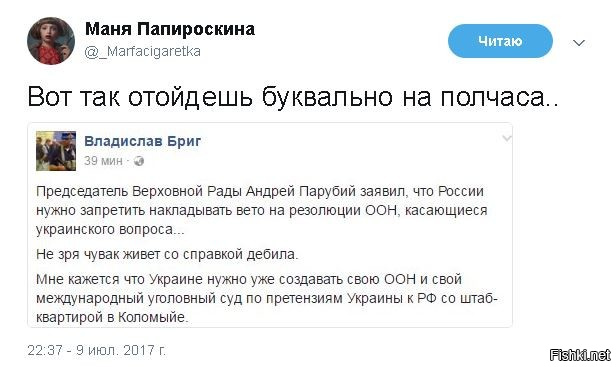
Task: Click the tweet date '9 июл. 2017 г.'
Action: [x=121, y=350]
